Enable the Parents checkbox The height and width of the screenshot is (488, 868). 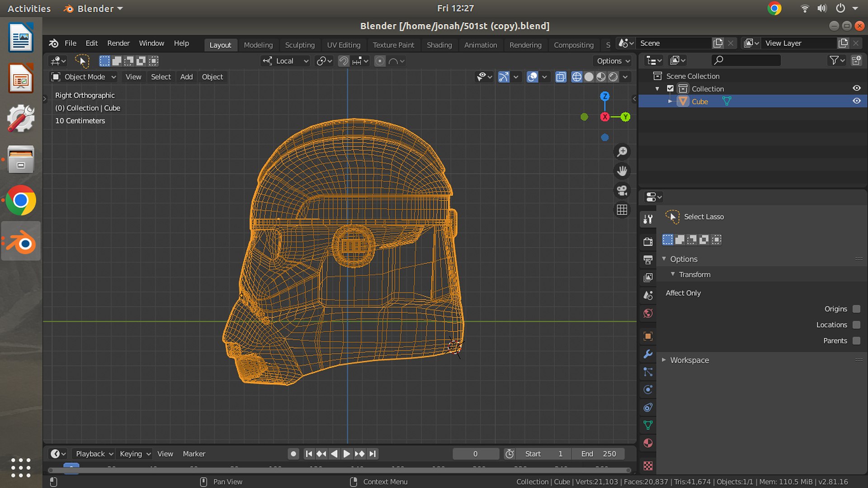[x=856, y=341]
